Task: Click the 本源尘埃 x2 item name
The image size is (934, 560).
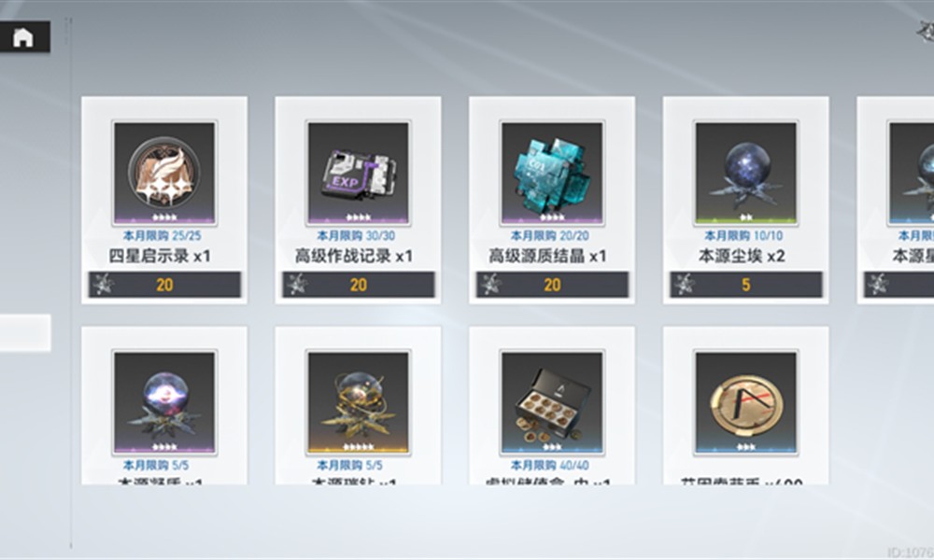Action: pos(742,257)
